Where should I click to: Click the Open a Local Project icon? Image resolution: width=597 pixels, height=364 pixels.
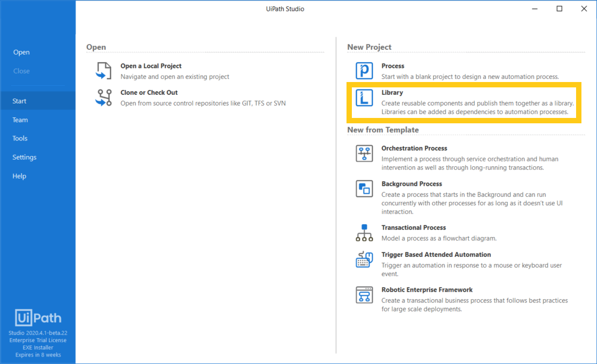point(104,71)
